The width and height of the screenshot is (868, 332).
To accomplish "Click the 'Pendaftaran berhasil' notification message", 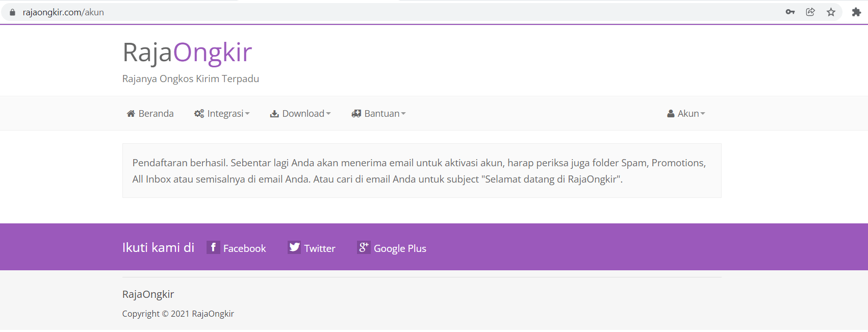I will [422, 171].
